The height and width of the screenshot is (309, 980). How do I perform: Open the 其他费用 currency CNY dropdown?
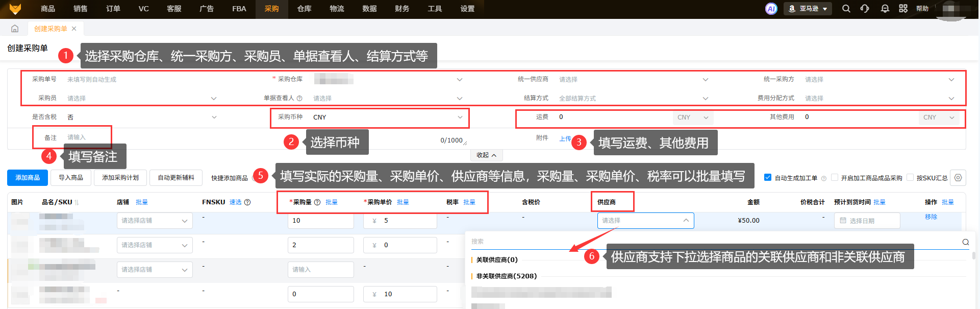939,117
